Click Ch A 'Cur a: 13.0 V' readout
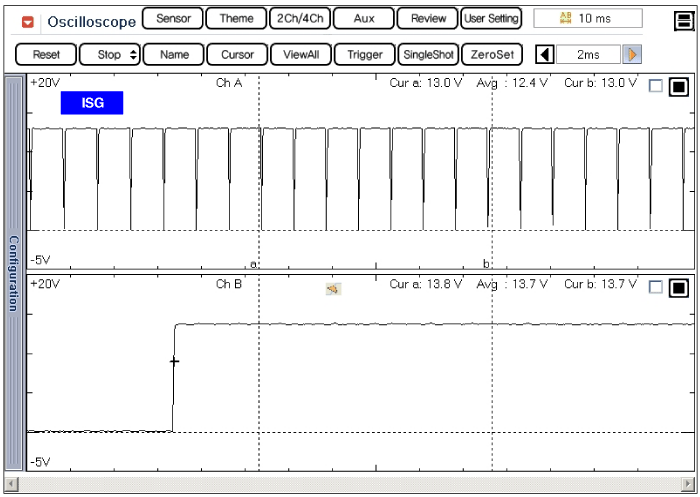This screenshot has width=700, height=497. 425,83
